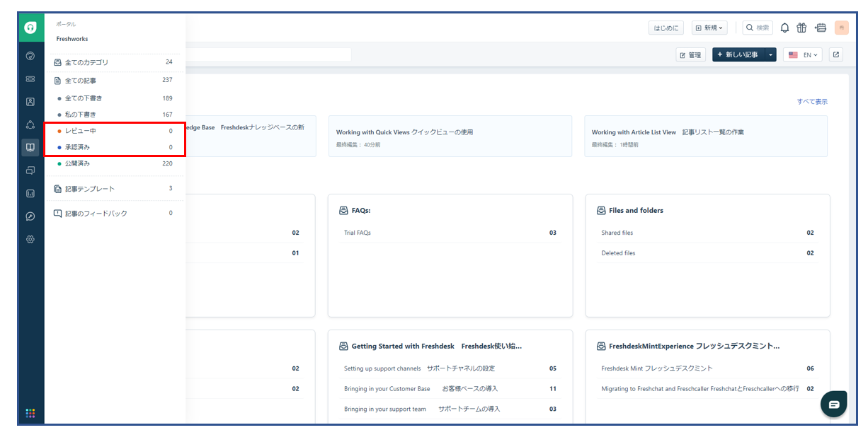This screenshot has width=868, height=442.
Task: Click the すべて表示 link
Action: click(x=812, y=102)
